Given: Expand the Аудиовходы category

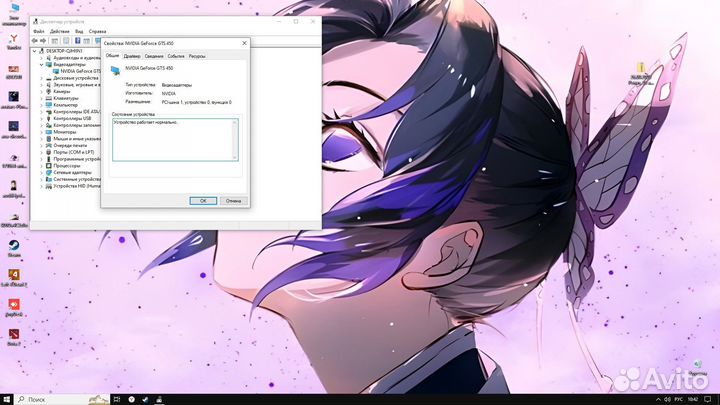Looking at the screenshot, I should coord(41,58).
